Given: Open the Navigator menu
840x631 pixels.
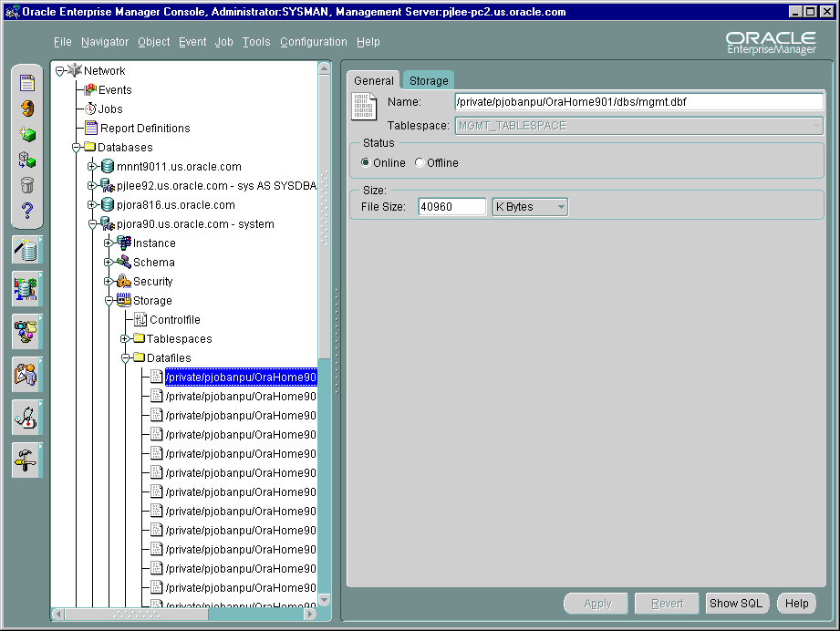Looking at the screenshot, I should tap(104, 42).
